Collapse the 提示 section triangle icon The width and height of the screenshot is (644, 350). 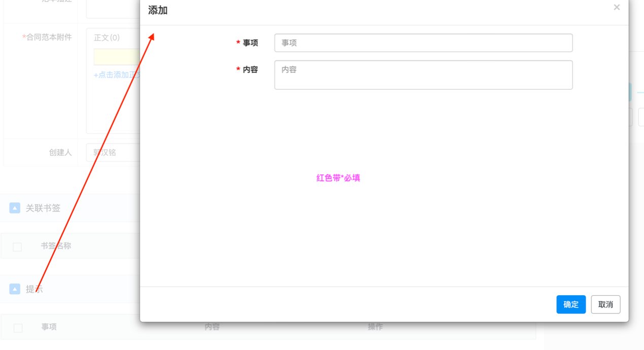coord(14,289)
